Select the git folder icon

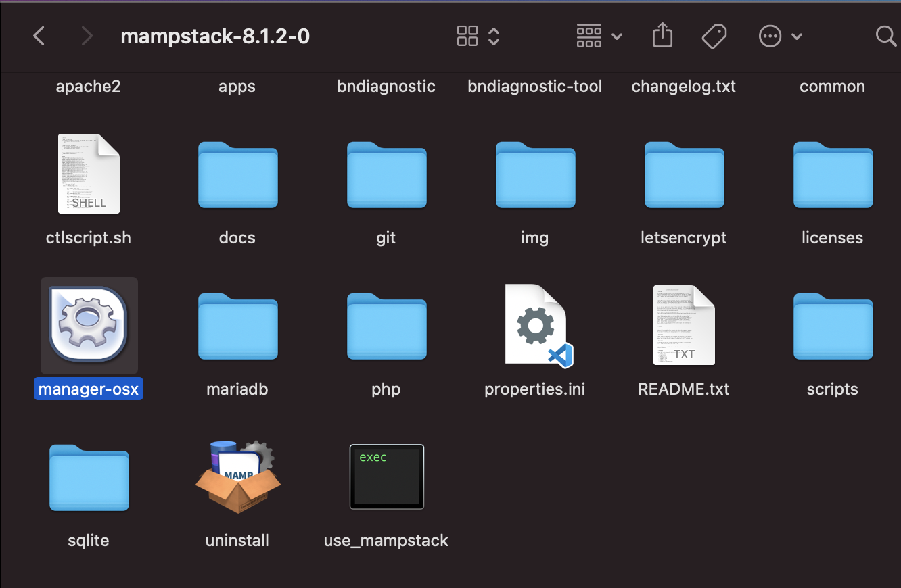pyautogui.click(x=386, y=175)
